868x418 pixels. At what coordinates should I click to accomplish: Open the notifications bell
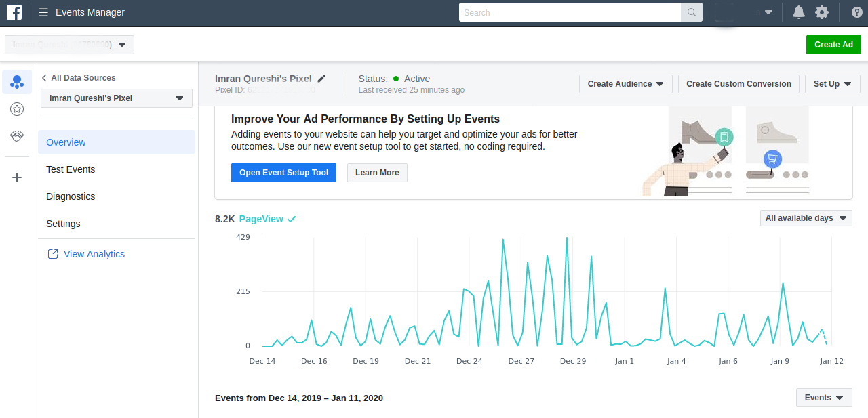point(799,12)
